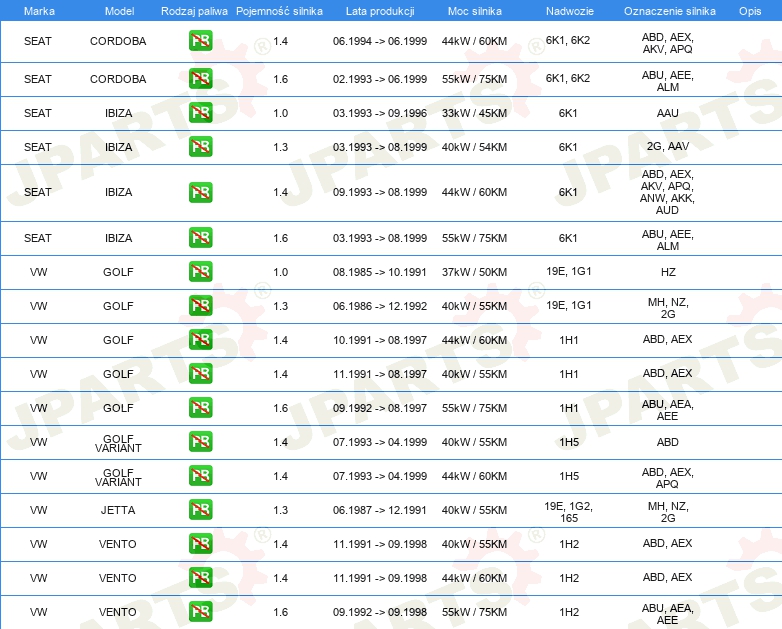Click the petrol fuel icon for VW VENTO 1.6
Viewport: 782px width, 629px height.
click(200, 612)
